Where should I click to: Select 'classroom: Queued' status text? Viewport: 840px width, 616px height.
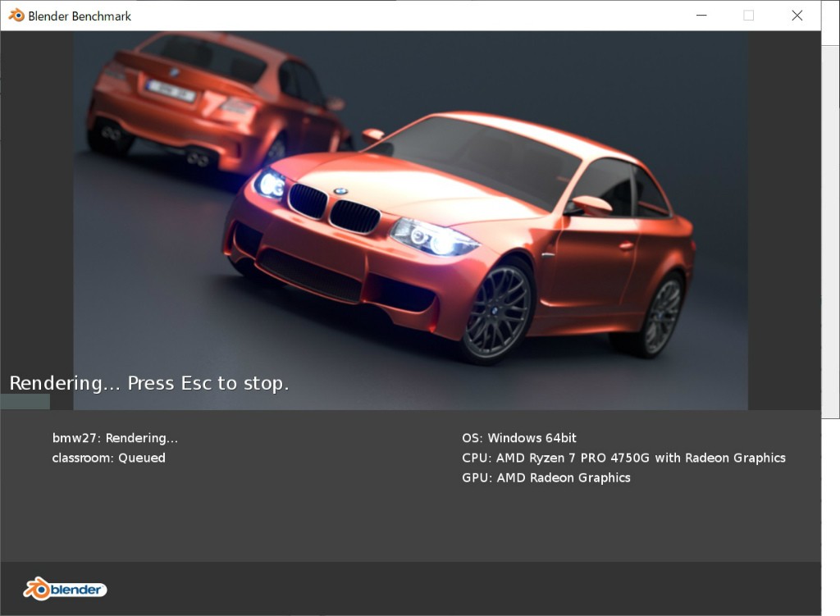click(x=109, y=458)
